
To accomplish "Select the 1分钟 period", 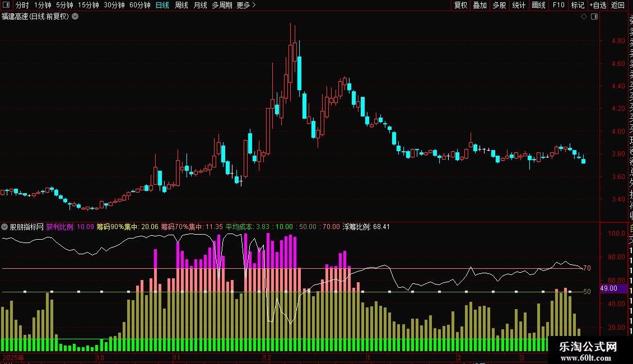I will (43, 5).
